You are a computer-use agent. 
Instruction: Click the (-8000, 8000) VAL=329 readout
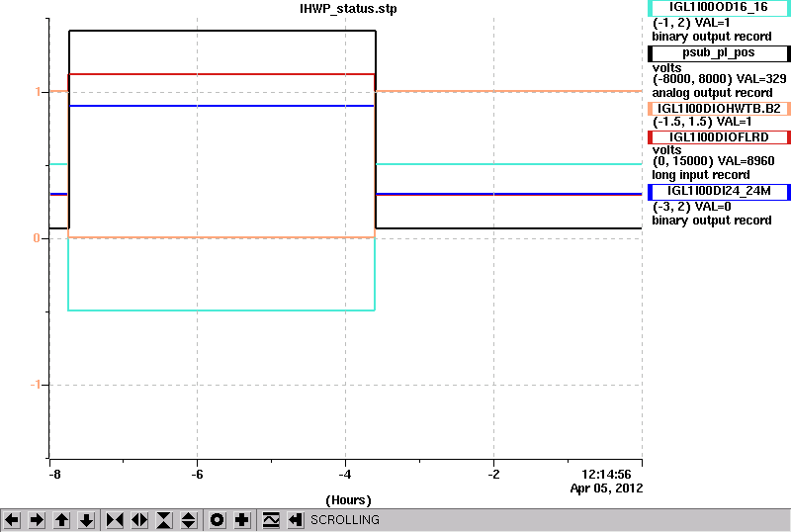pos(720,79)
